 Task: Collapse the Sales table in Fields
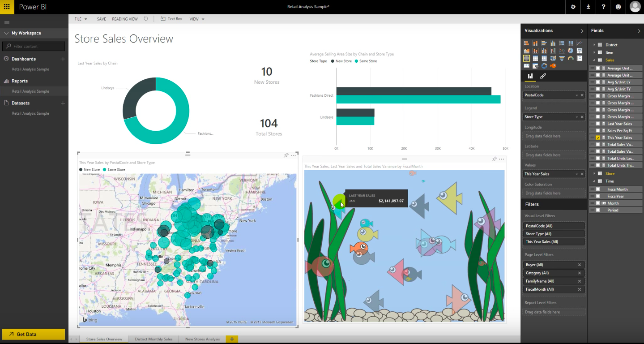pyautogui.click(x=594, y=60)
